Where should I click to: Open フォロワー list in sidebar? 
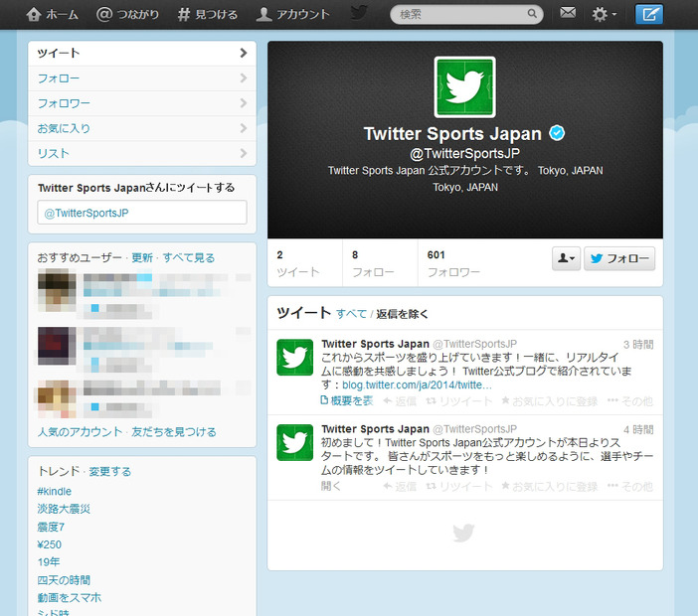click(142, 103)
